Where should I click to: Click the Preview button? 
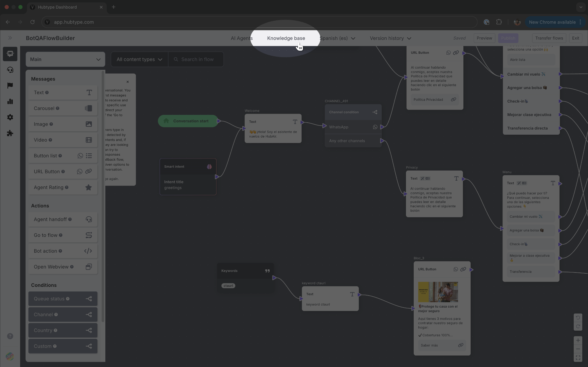tap(484, 38)
